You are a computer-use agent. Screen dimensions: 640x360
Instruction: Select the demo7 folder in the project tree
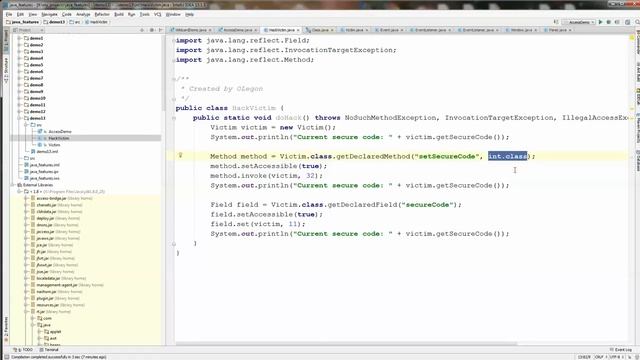(x=36, y=78)
